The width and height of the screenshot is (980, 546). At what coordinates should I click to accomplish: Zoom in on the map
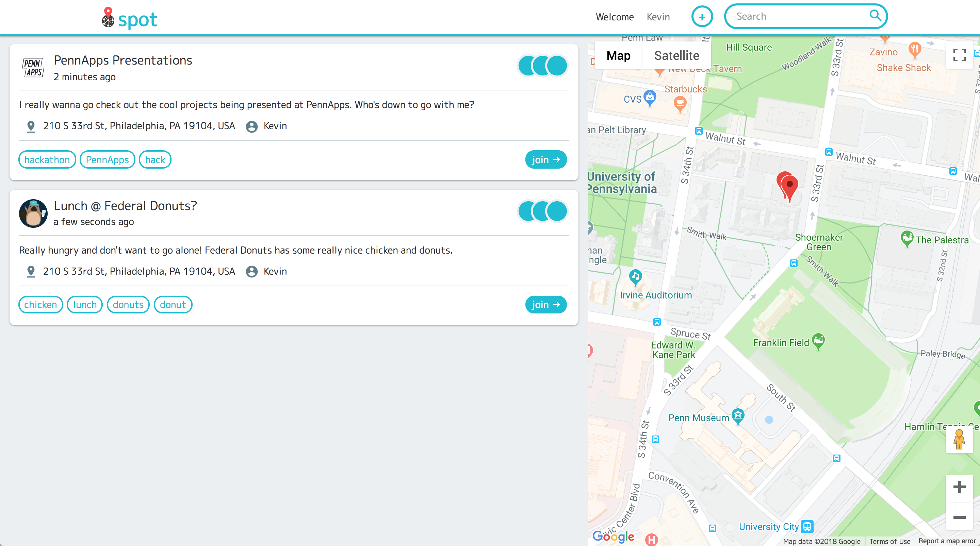click(x=959, y=487)
